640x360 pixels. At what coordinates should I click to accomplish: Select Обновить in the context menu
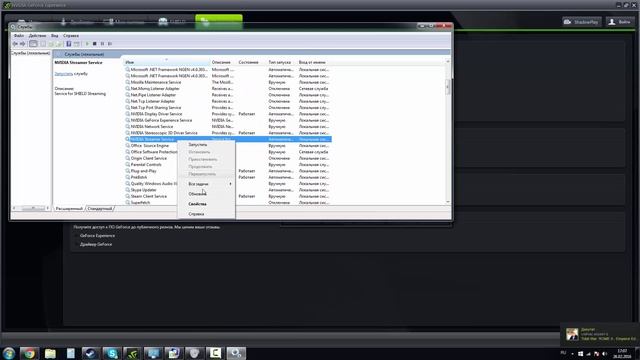click(198, 194)
